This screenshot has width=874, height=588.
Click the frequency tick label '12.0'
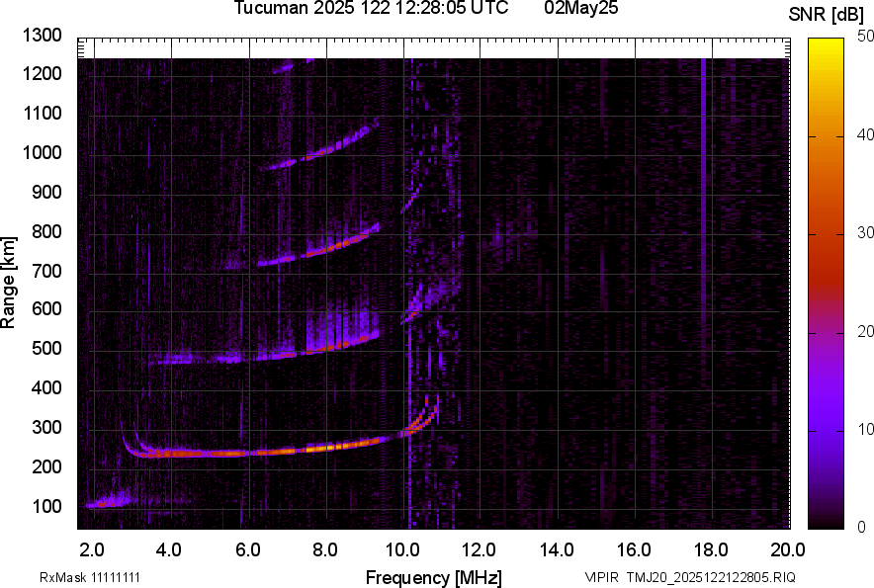point(479,550)
